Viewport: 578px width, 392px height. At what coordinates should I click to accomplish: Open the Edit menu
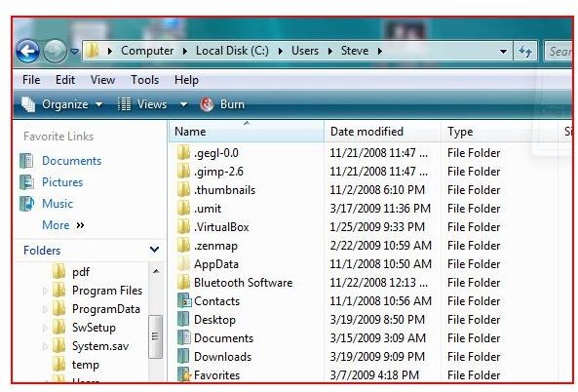[65, 80]
